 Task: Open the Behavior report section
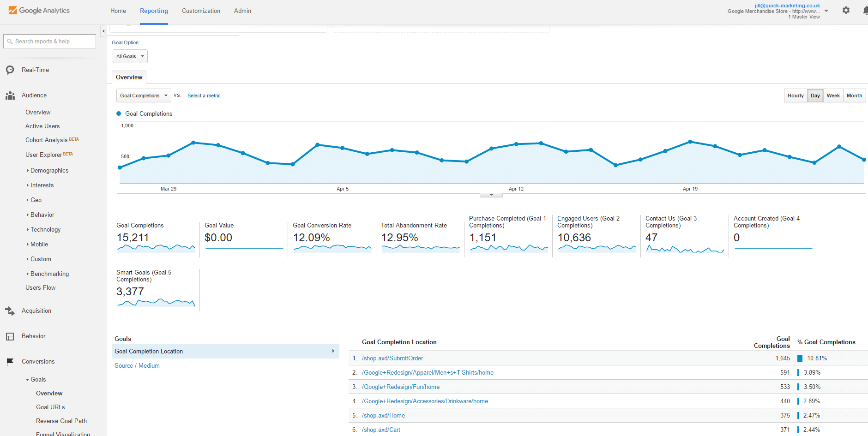click(35, 336)
